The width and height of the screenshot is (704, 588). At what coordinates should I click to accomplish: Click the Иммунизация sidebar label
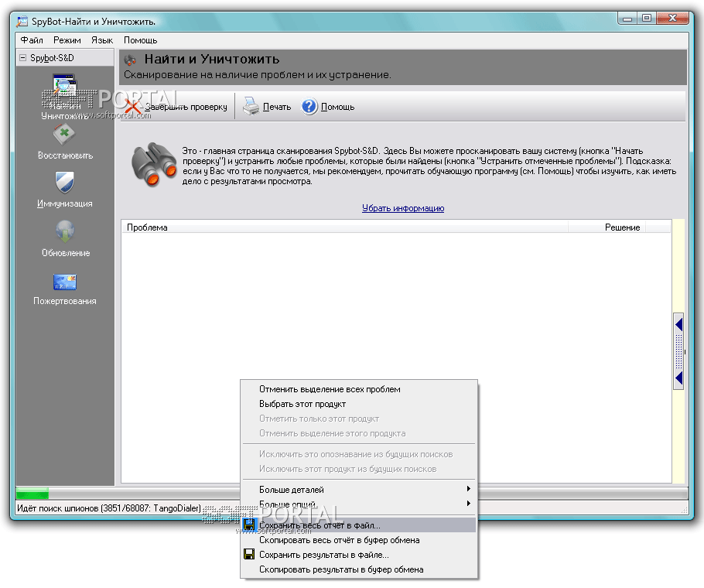coord(65,203)
